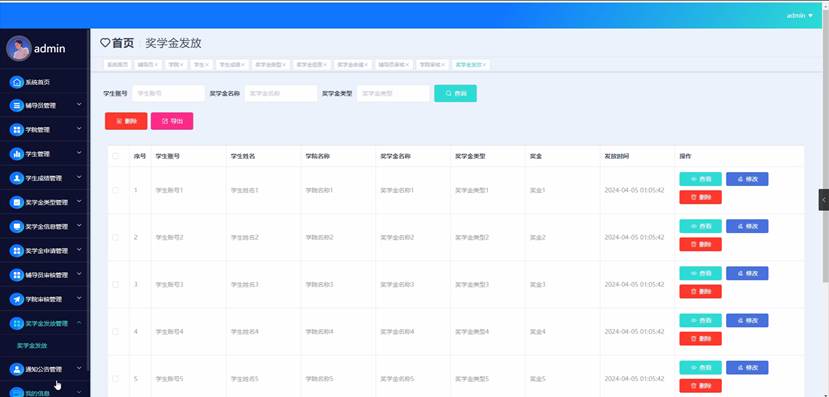Click the 辅导员管理 sidebar icon
Image resolution: width=829 pixels, height=397 pixels.
[17, 106]
